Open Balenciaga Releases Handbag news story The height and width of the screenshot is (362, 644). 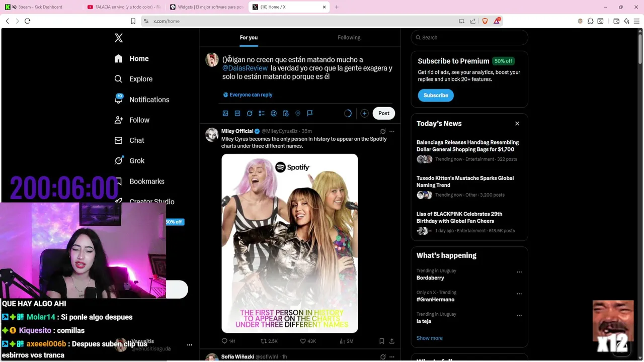[x=469, y=151]
